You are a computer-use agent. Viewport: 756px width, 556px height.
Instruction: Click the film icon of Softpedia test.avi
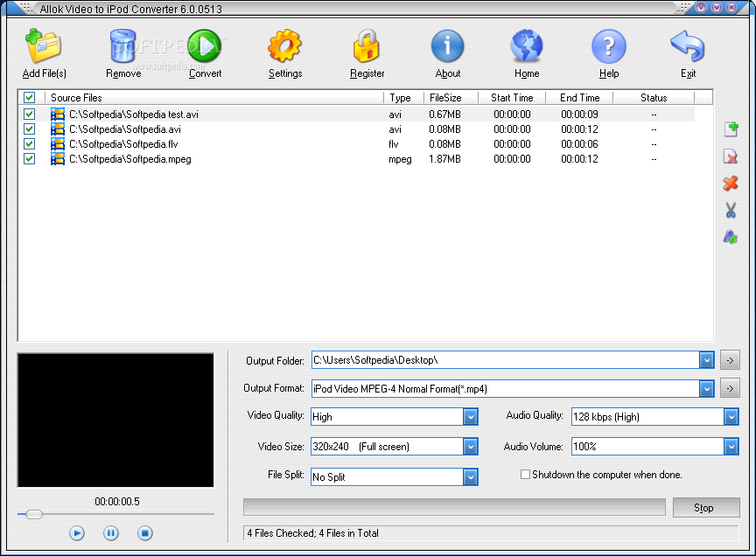point(58,115)
